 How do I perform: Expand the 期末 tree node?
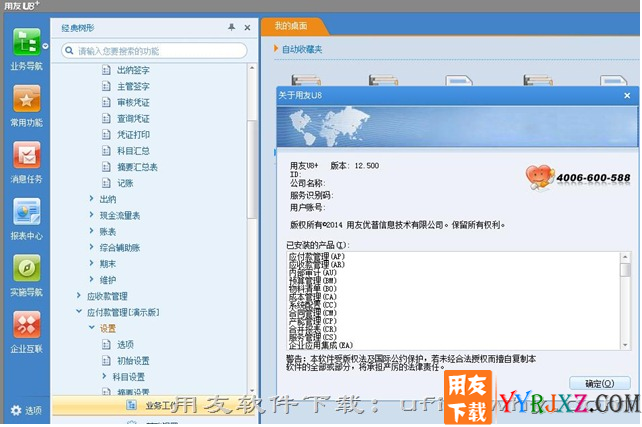(91, 263)
